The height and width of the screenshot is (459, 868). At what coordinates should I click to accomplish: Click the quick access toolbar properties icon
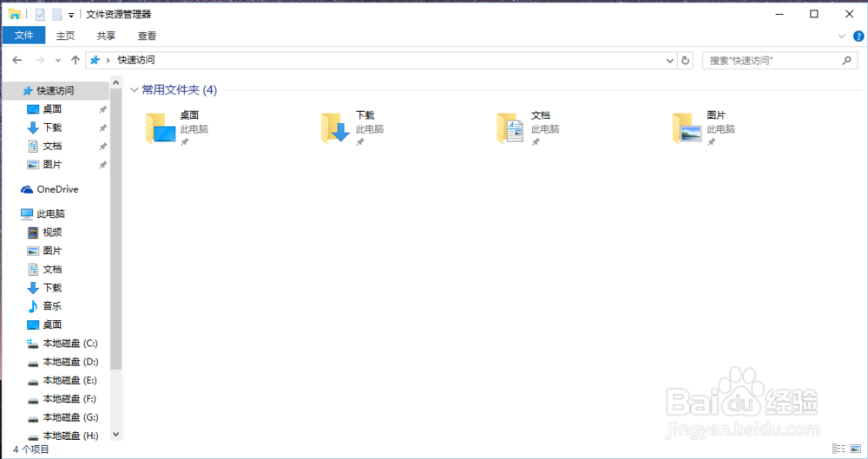[40, 15]
